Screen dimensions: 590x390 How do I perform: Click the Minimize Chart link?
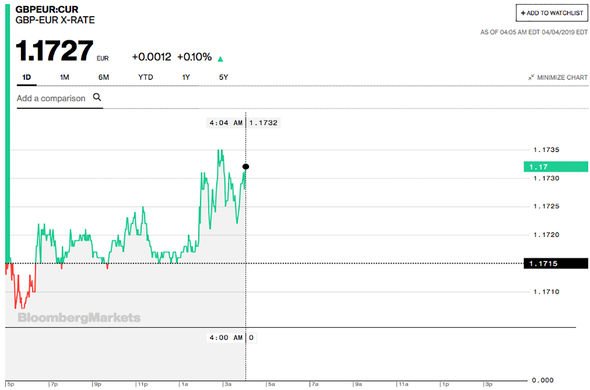[558, 77]
